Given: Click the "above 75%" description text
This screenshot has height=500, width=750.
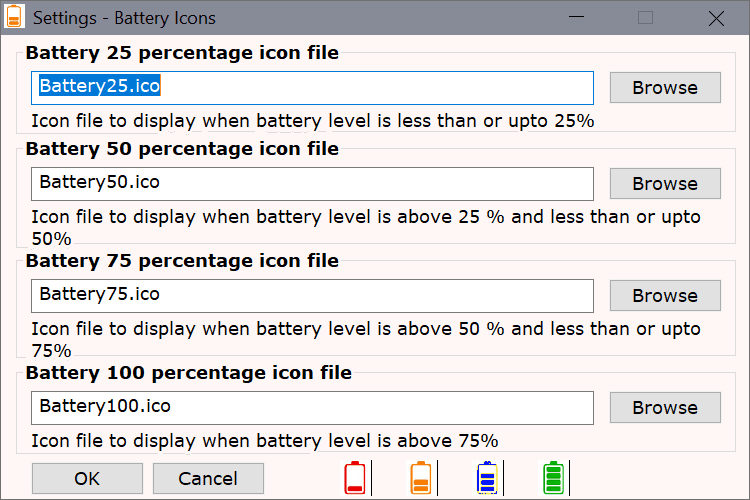Looking at the screenshot, I should coord(448,441).
